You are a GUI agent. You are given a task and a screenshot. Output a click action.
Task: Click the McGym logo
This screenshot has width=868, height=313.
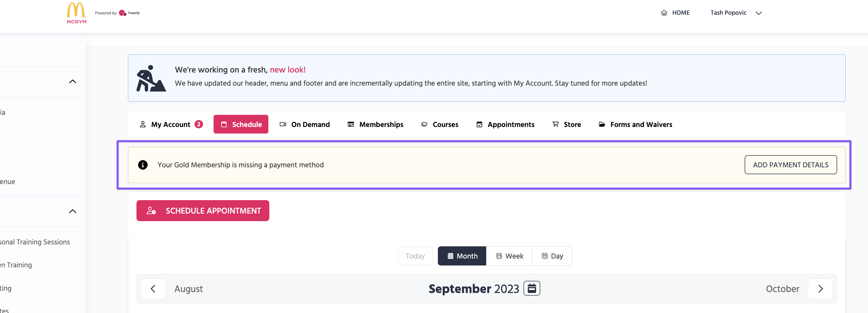point(76,13)
